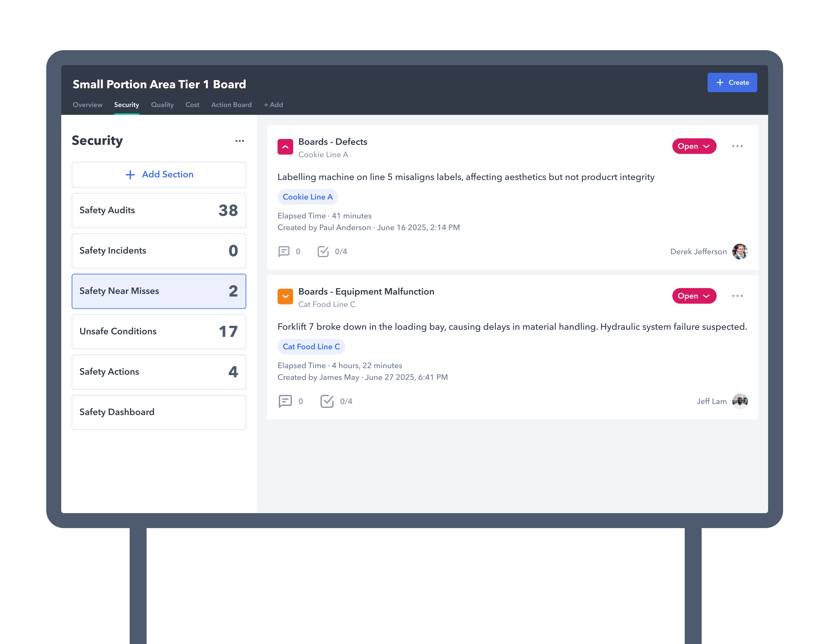This screenshot has height=644, width=830.
Task: Click the orange priority icon on Equipment Malfunction card
Action: coord(285,296)
